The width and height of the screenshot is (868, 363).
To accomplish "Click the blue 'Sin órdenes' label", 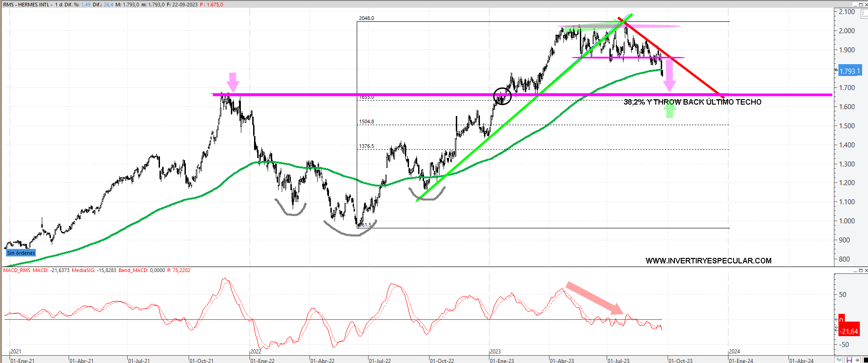I will pos(21,253).
